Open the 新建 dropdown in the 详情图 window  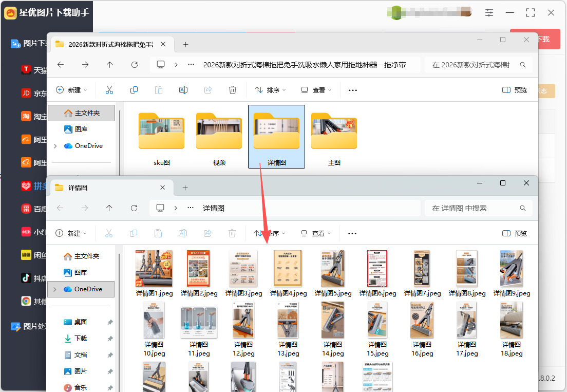[71, 234]
